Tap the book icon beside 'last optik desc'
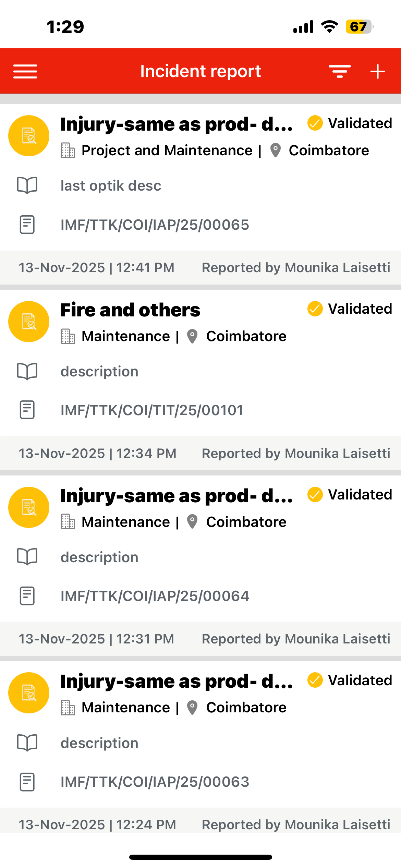The height and width of the screenshot is (868, 401). pos(27,185)
